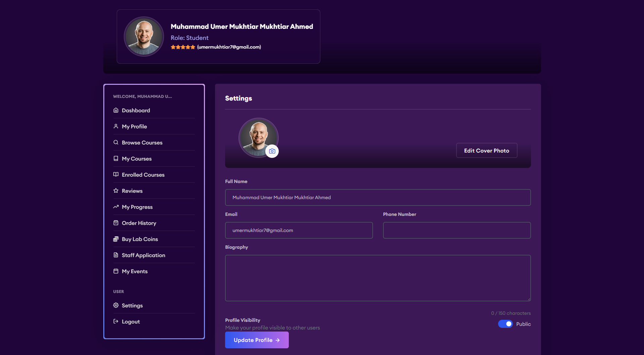
Task: Click the Staff Application document icon
Action: pyautogui.click(x=116, y=255)
